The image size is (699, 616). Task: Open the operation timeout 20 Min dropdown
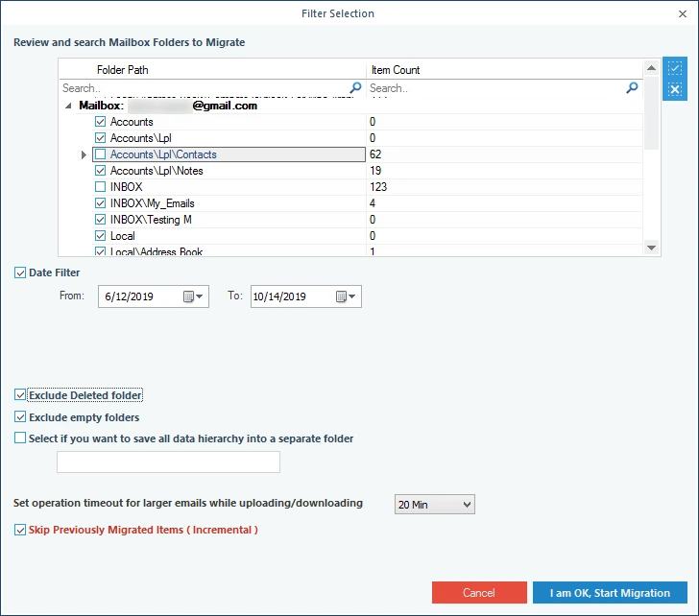435,505
